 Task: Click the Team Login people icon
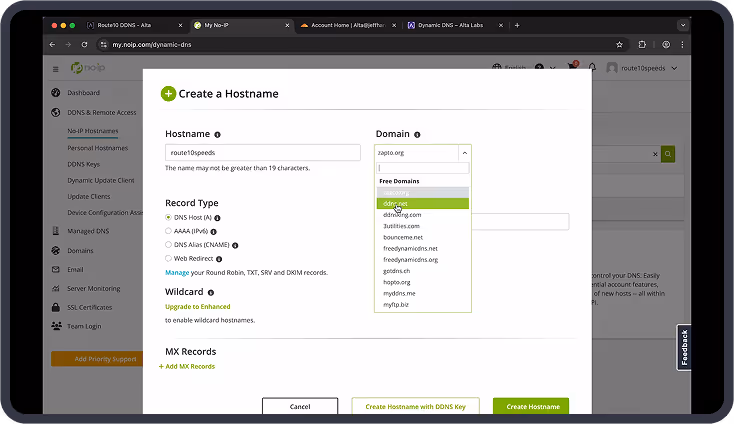(x=56, y=326)
